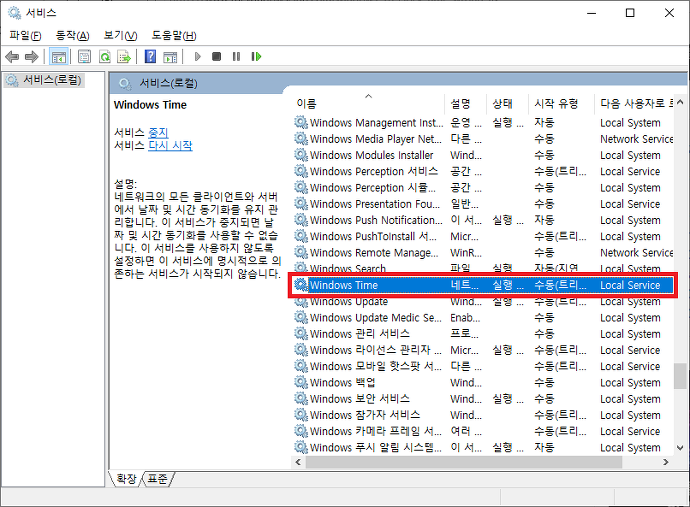The width and height of the screenshot is (690, 507).
Task: Open the 파일(F) menu
Action: pyautogui.click(x=26, y=35)
